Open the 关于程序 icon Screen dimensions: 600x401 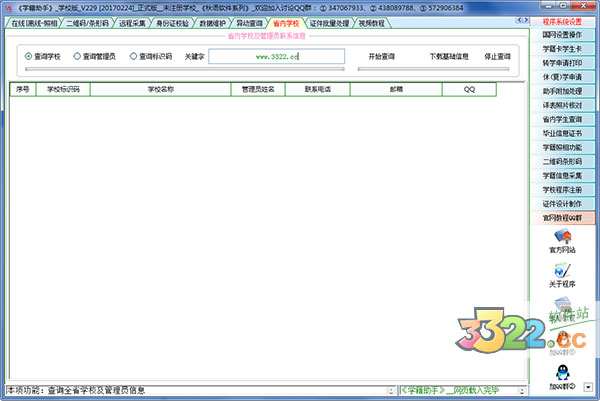click(x=562, y=271)
